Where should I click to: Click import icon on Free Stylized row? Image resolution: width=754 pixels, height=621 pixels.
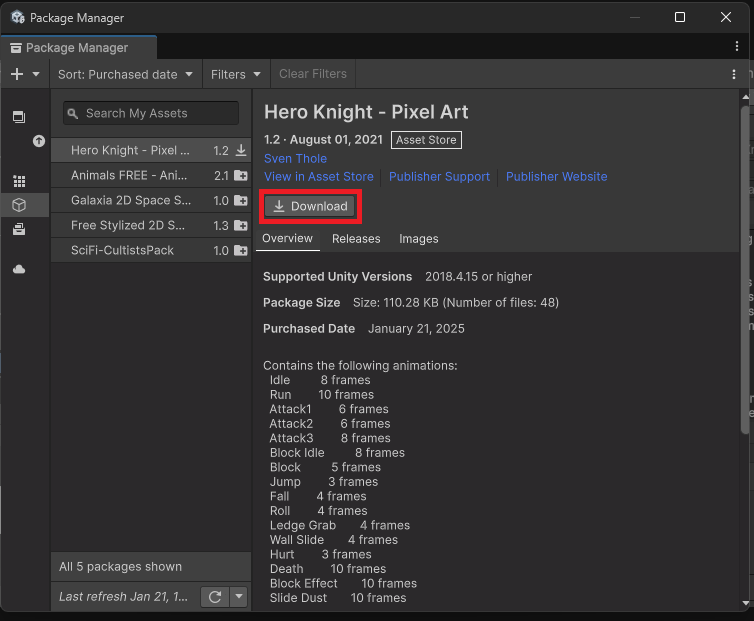(x=240, y=226)
